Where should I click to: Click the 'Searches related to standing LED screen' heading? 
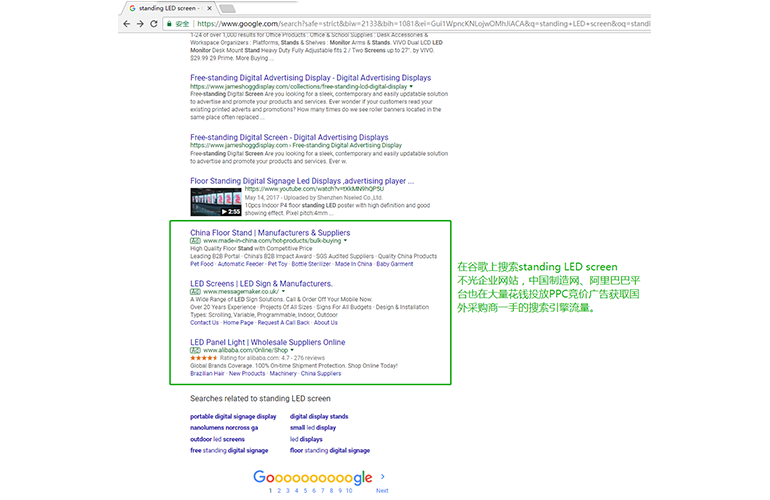tap(260, 398)
